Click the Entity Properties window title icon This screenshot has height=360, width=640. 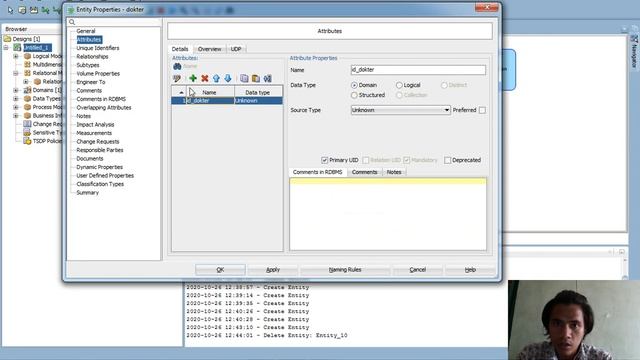(x=71, y=9)
